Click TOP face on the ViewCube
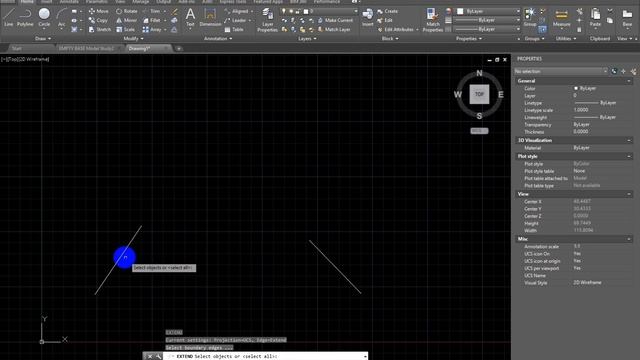This screenshot has height=360, width=640. [x=479, y=94]
